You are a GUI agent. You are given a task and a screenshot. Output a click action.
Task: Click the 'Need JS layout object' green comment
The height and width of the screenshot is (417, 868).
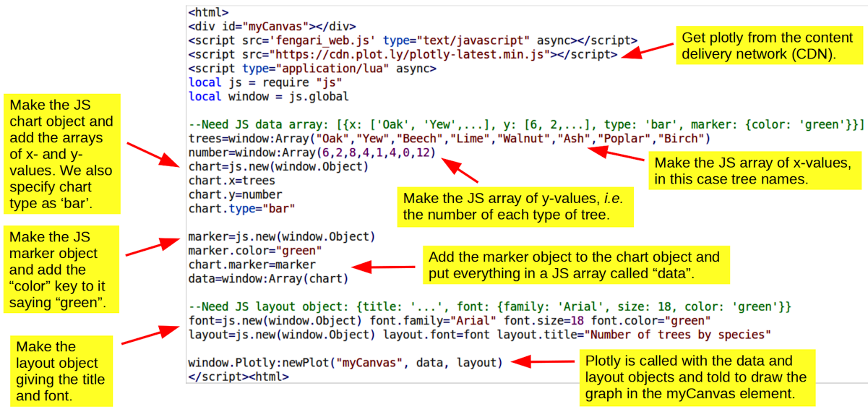pyautogui.click(x=489, y=306)
